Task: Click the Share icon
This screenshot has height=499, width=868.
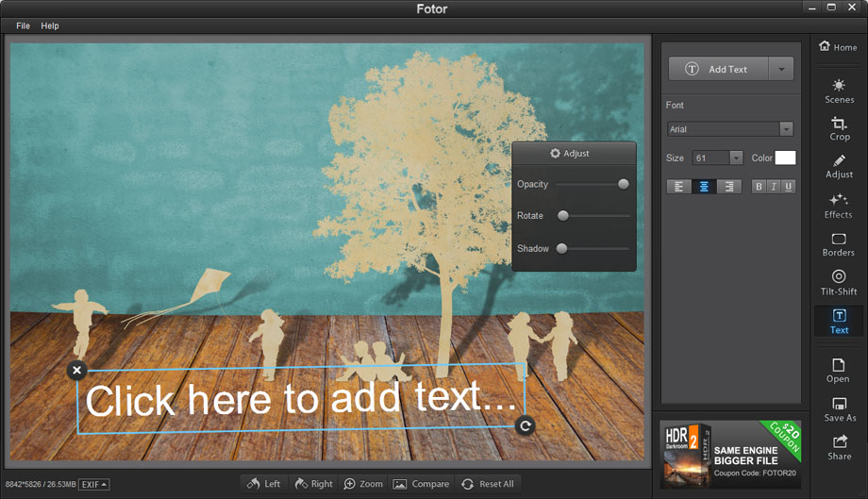Action: [839, 447]
